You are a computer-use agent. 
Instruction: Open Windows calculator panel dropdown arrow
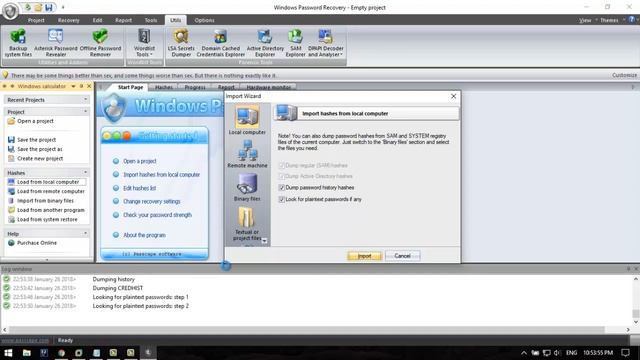[73, 86]
